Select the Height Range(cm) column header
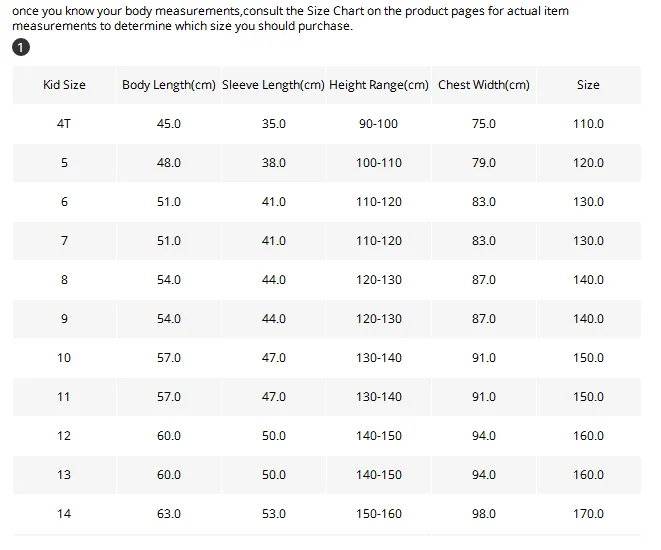Image resolution: width=661 pixels, height=550 pixels. (379, 85)
